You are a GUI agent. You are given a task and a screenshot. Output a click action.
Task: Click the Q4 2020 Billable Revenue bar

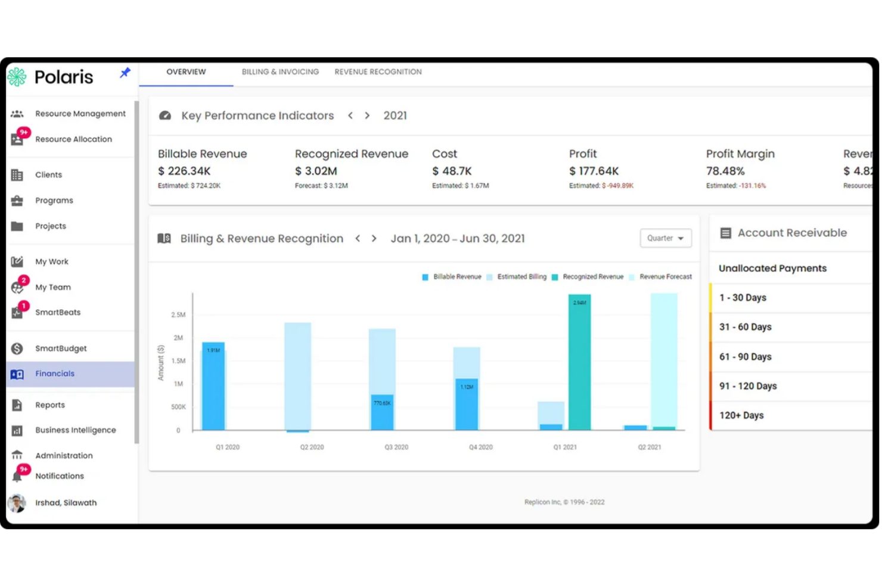pyautogui.click(x=467, y=404)
